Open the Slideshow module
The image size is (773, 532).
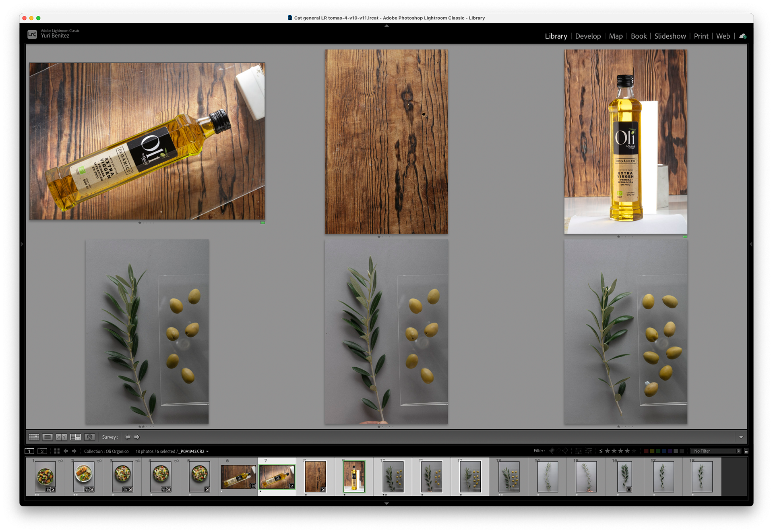(670, 36)
